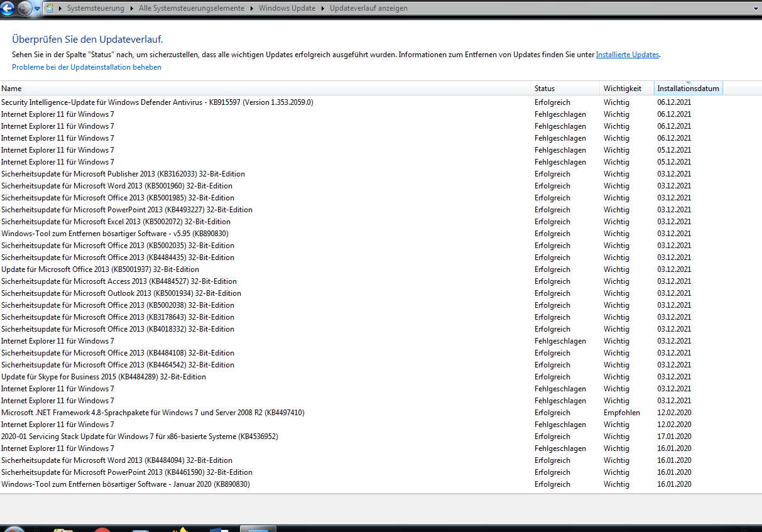Select the Publisher 2013 KB3162033 update row
762x532 pixels.
pyautogui.click(x=381, y=174)
